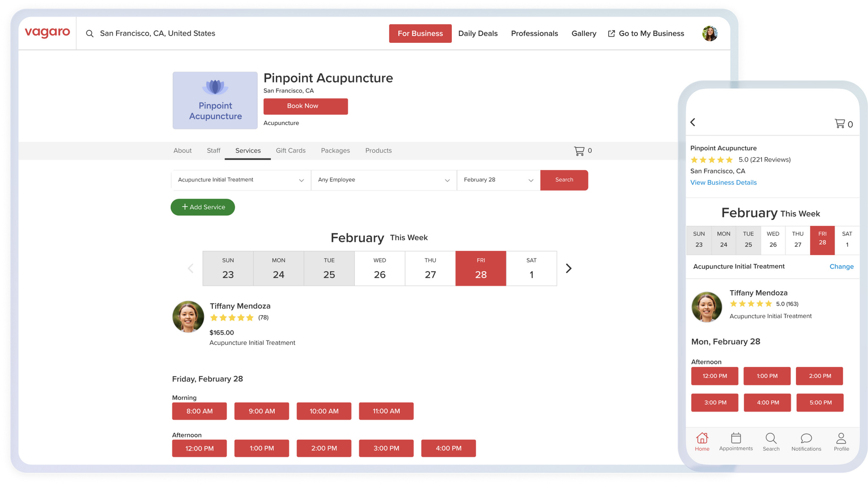Choose the 10:00 AM time slot
This screenshot has width=868, height=485.
click(324, 411)
